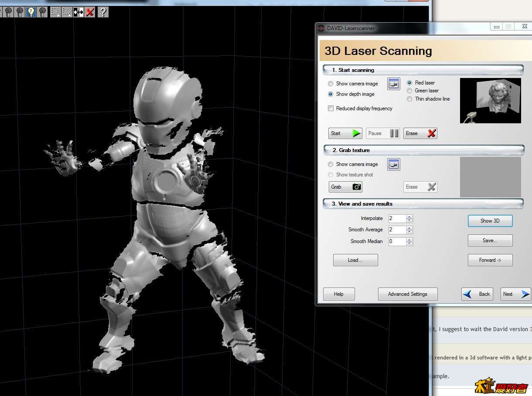Start the laser scan with the Start button
532x396 pixels.
[345, 133]
